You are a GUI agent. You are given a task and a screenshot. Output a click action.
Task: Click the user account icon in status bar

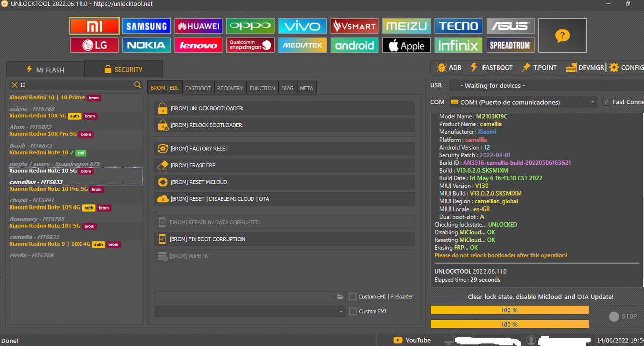pyautogui.click(x=530, y=340)
